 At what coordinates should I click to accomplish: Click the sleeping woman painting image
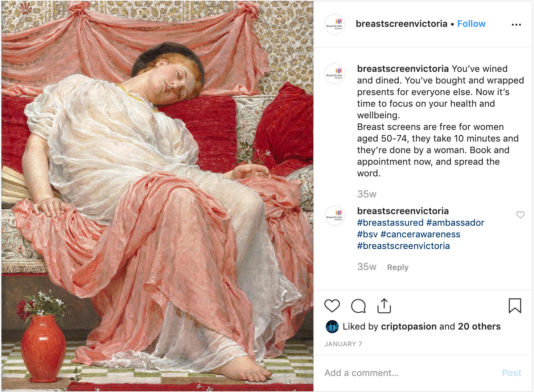click(157, 196)
